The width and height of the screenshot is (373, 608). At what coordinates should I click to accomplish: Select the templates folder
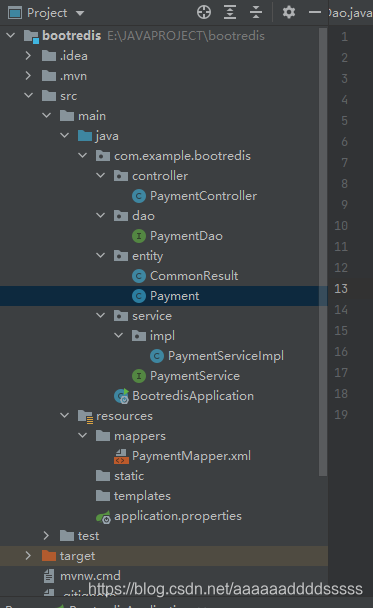[x=142, y=496]
